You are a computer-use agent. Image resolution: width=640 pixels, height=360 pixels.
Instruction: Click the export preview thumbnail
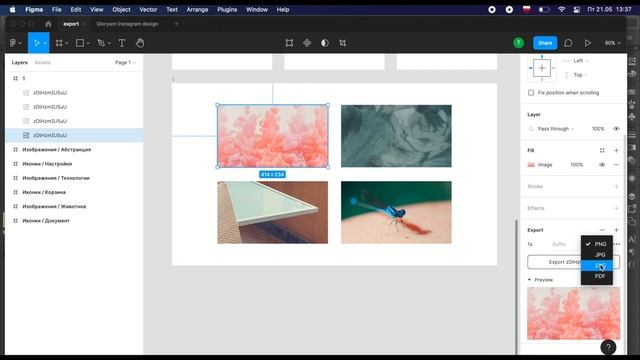(573, 313)
